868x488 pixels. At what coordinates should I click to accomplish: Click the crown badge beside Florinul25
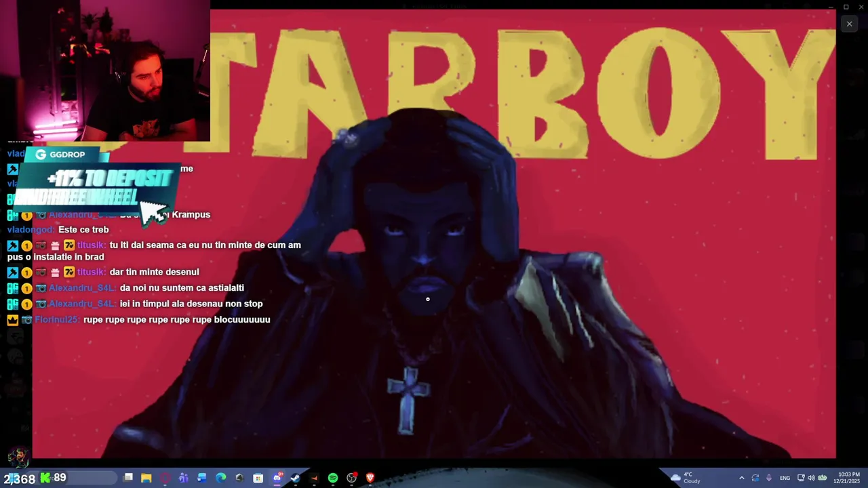click(13, 319)
